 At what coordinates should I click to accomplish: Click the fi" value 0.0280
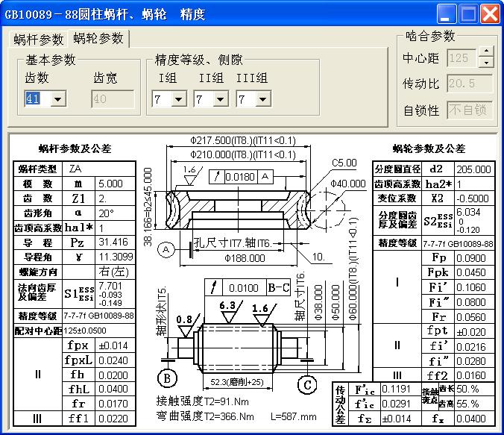(x=471, y=361)
